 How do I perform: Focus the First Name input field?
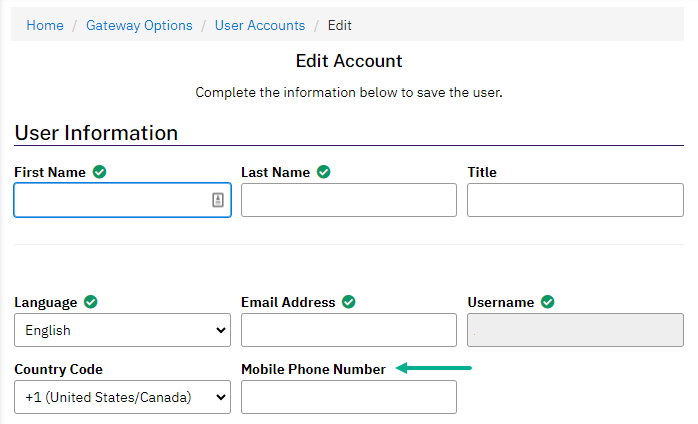(x=122, y=200)
